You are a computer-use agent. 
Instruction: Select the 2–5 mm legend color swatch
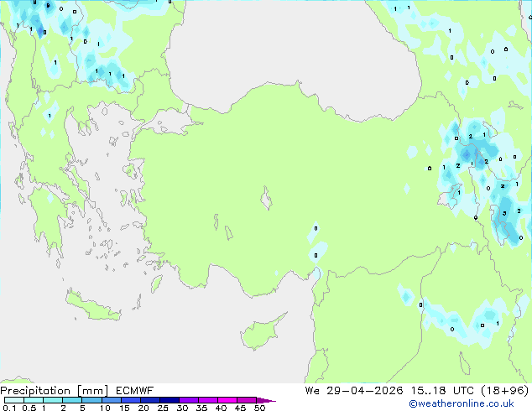pyautogui.click(x=72, y=400)
